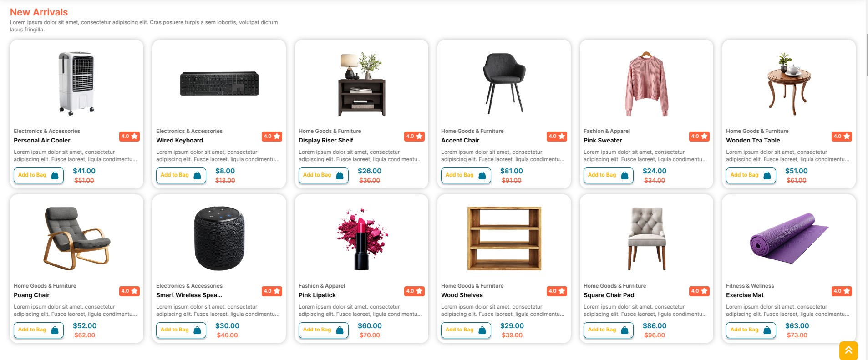Image resolution: width=868 pixels, height=360 pixels.
Task: Click the scroll-to-top double chevron button
Action: point(848,350)
